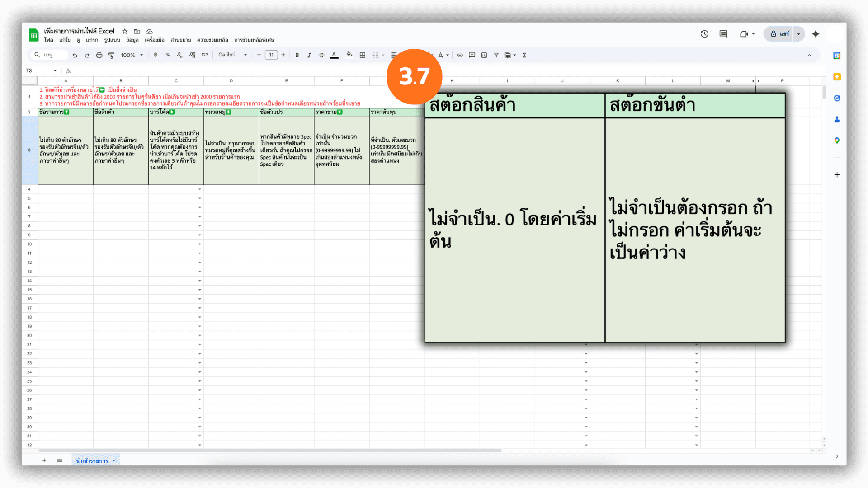Click the insert chart icon
Viewport: 868px width, 488px height.
coord(484,55)
